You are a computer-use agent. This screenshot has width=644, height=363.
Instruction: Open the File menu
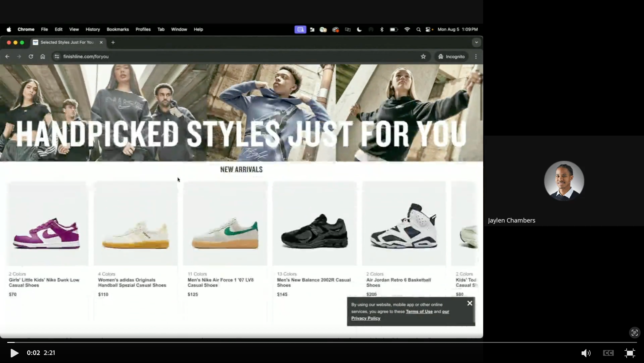pos(44,30)
